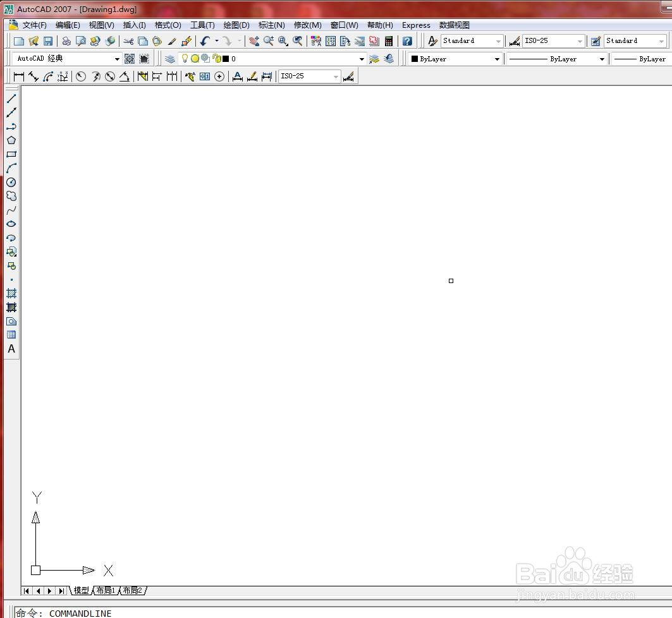Select the Ellipse Arc tool

[11, 238]
